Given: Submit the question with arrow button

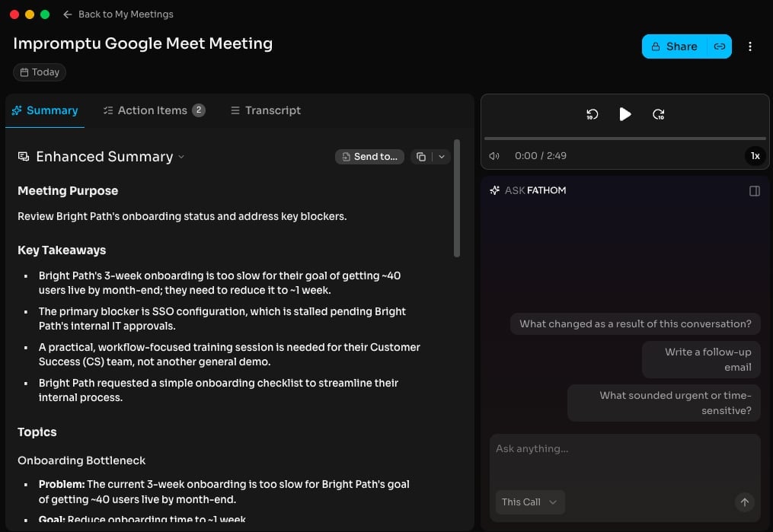Looking at the screenshot, I should pyautogui.click(x=744, y=502).
